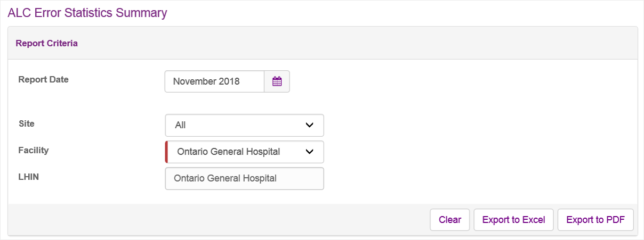The width and height of the screenshot is (644, 240).
Task: Click the LHIN input field
Action: click(x=244, y=178)
